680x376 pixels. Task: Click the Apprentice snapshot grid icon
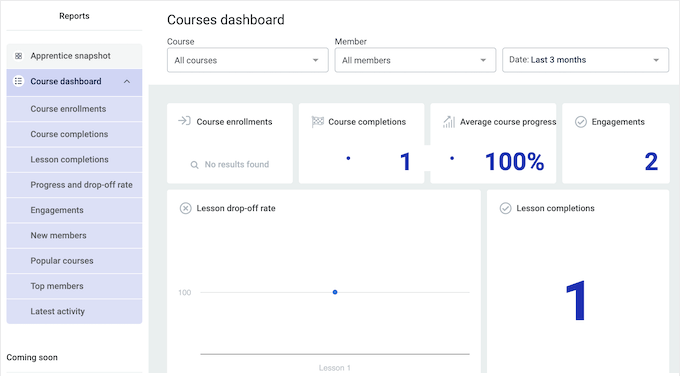pos(18,56)
